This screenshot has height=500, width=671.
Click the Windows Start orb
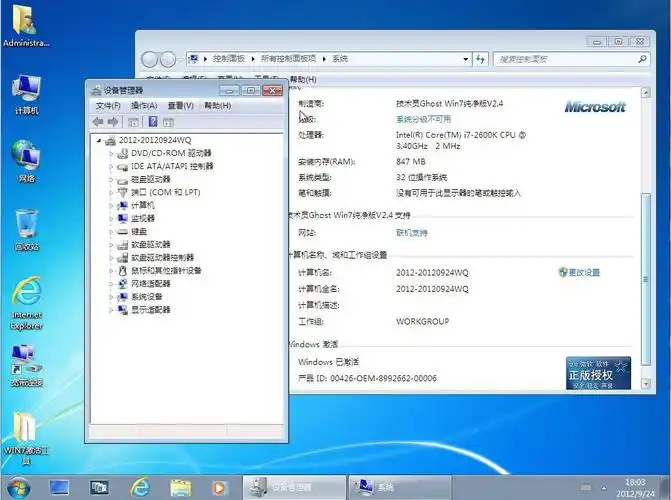point(18,487)
